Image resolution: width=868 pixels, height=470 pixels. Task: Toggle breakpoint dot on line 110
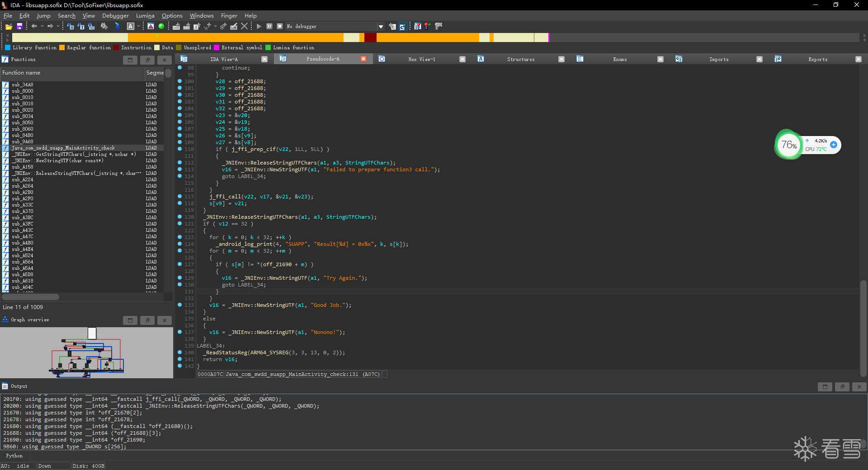point(180,149)
